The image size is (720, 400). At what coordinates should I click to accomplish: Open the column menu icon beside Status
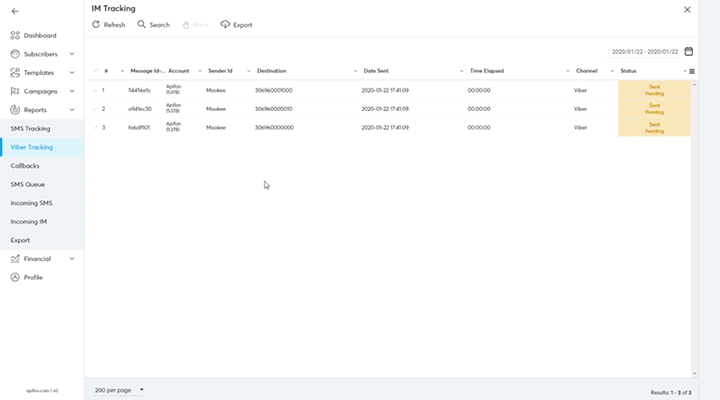691,71
